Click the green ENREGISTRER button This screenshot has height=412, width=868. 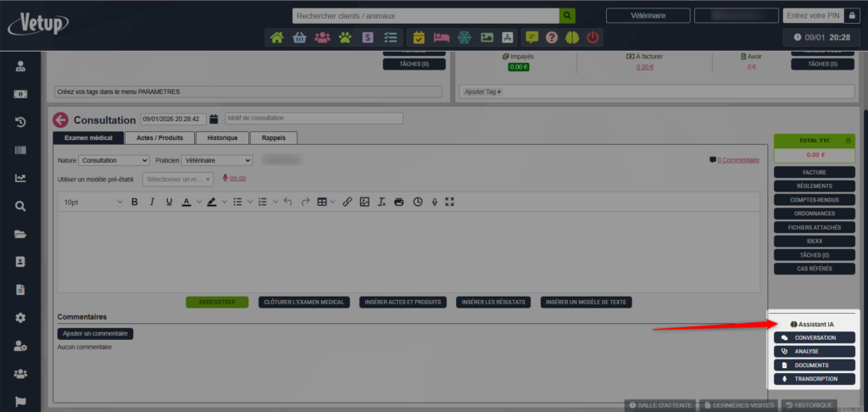217,302
